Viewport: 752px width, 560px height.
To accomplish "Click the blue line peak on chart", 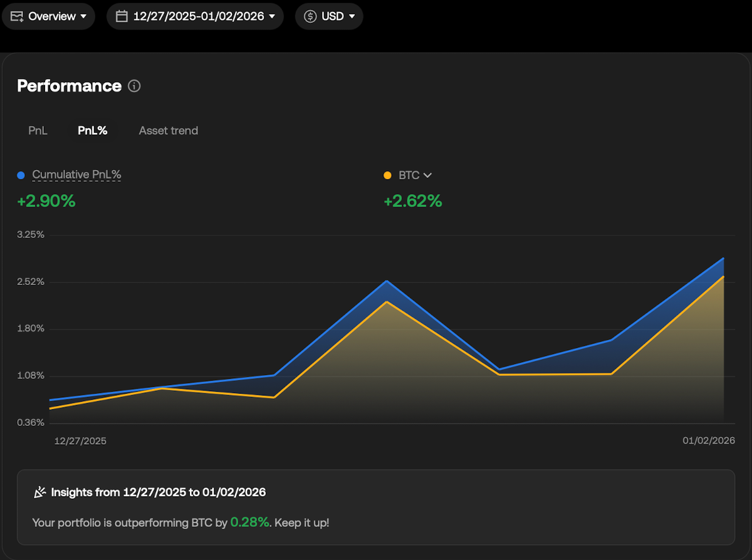I will pyautogui.click(x=387, y=281).
